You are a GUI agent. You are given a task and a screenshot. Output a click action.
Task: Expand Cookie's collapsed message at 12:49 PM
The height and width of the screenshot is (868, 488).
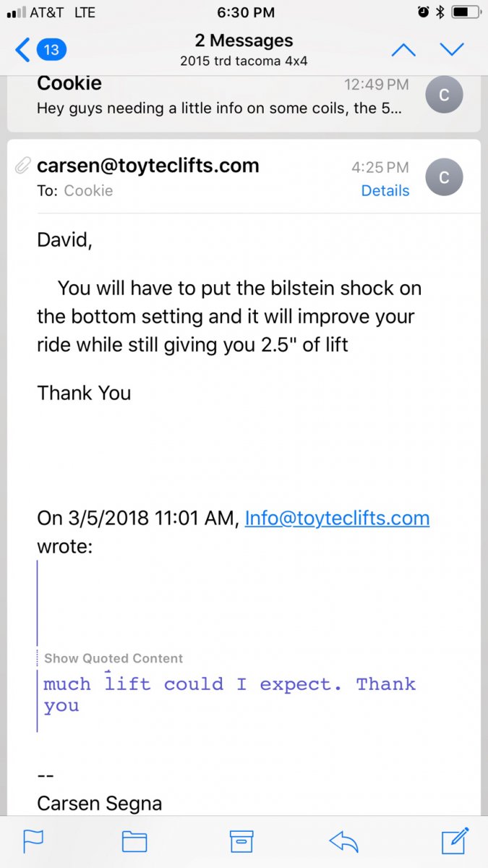244,98
